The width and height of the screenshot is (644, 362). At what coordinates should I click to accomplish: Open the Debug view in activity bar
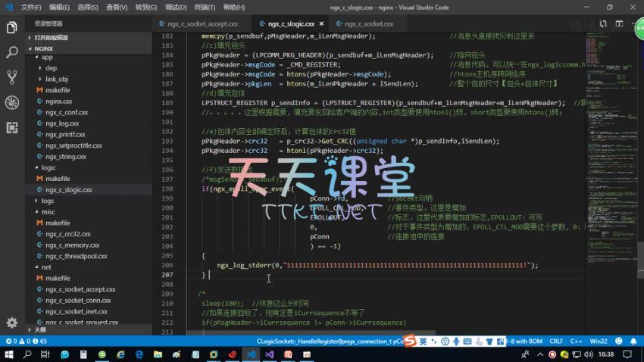pyautogui.click(x=11, y=102)
